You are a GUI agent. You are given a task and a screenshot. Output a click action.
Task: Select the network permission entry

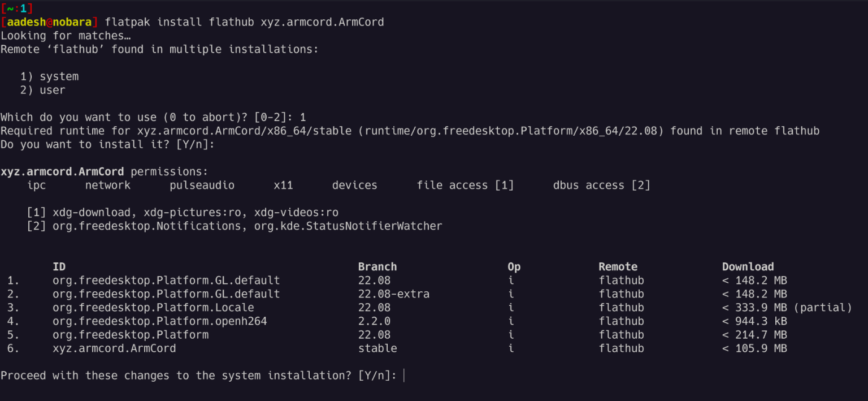click(107, 185)
